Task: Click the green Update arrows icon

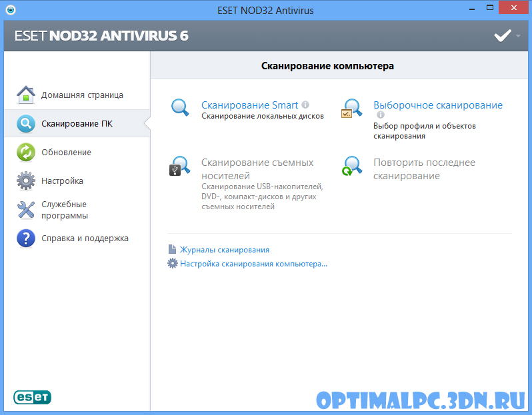Action: click(26, 153)
